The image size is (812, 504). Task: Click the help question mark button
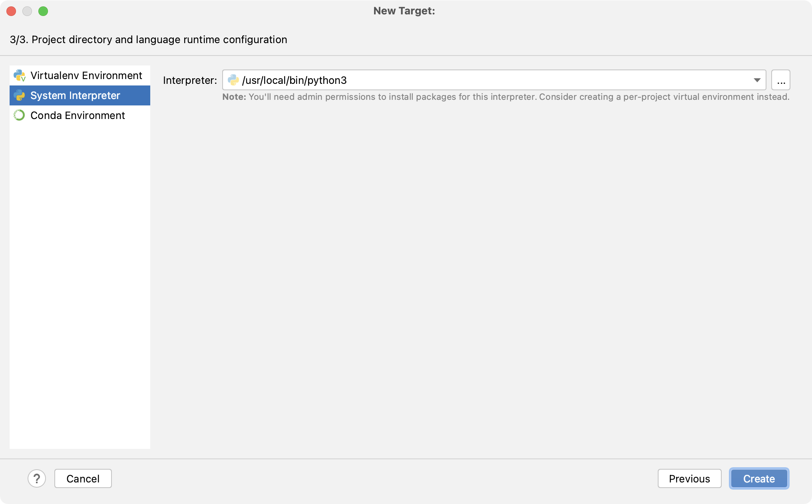click(37, 478)
